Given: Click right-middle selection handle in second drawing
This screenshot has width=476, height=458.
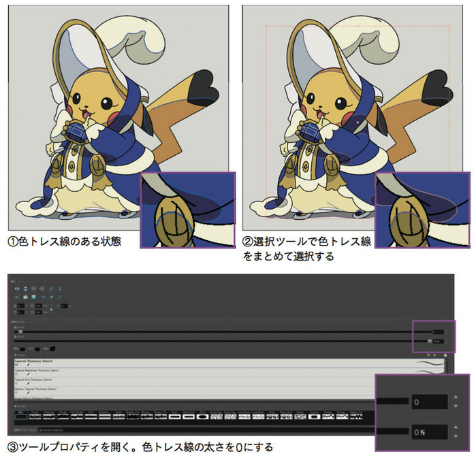Looking at the screenshot, I should (449, 122).
